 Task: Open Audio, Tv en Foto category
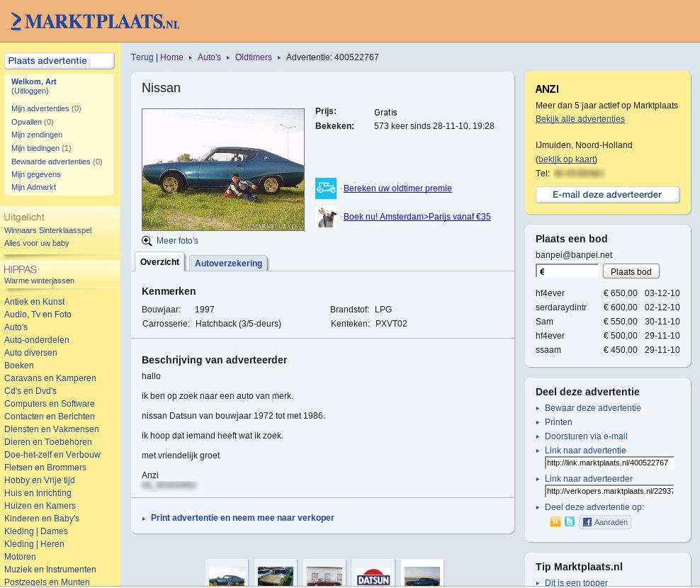click(38, 315)
